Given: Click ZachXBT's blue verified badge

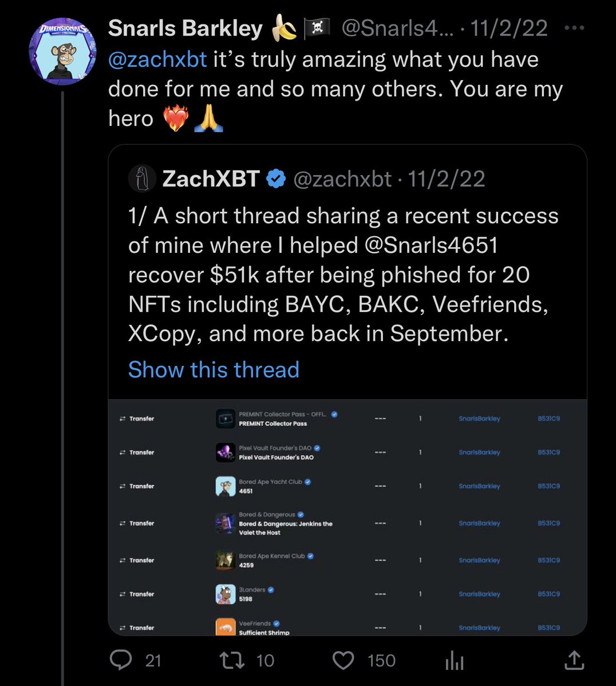Looking at the screenshot, I should [277, 179].
